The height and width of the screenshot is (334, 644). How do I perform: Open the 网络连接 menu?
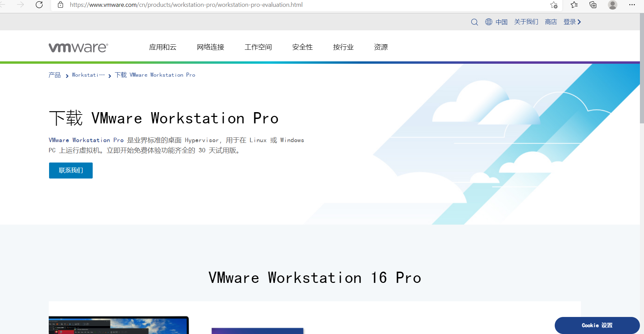[x=210, y=47]
